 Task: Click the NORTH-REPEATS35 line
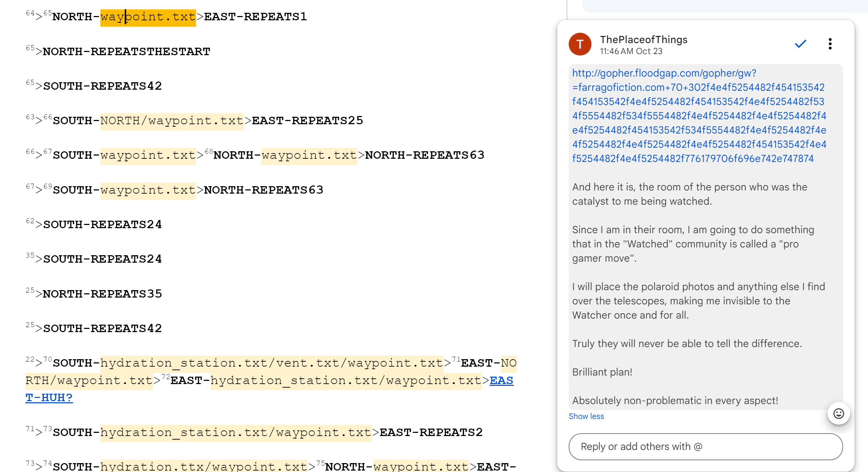coord(102,294)
